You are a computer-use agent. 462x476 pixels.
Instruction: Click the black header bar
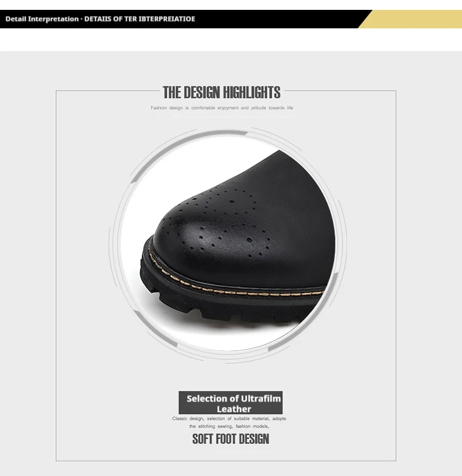[x=182, y=19]
